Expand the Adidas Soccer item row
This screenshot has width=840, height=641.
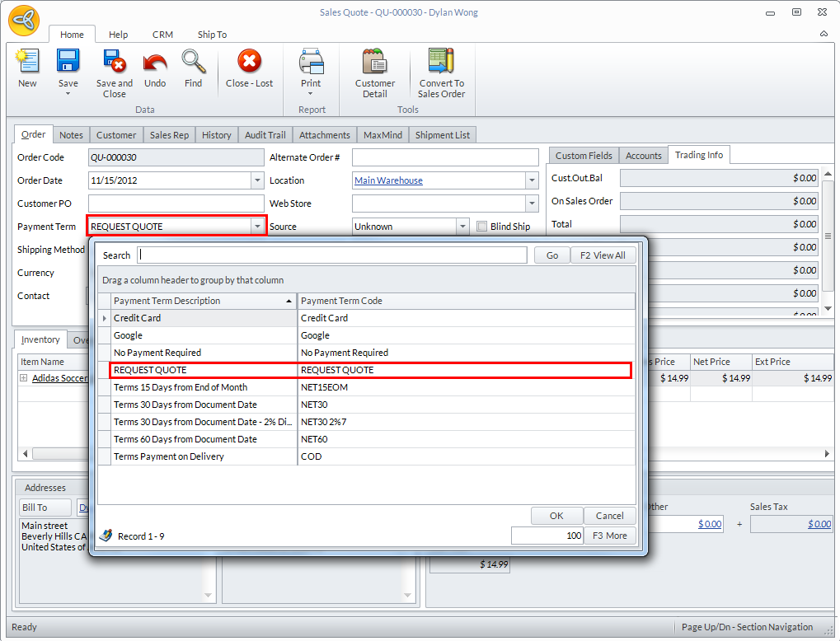point(23,378)
